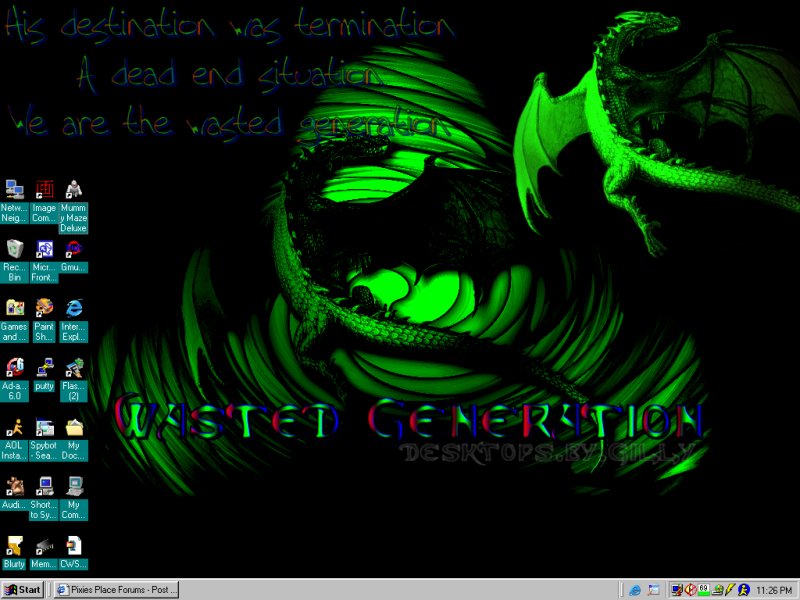The height and width of the screenshot is (600, 800).
Task: Launch the AOL Instant Messenger desktop shortcut
Action: click(x=15, y=427)
